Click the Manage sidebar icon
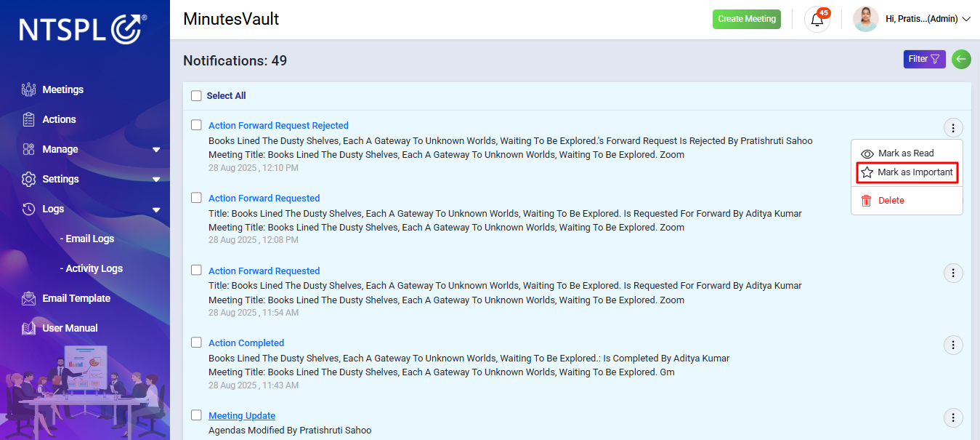The image size is (980, 440). [x=29, y=149]
